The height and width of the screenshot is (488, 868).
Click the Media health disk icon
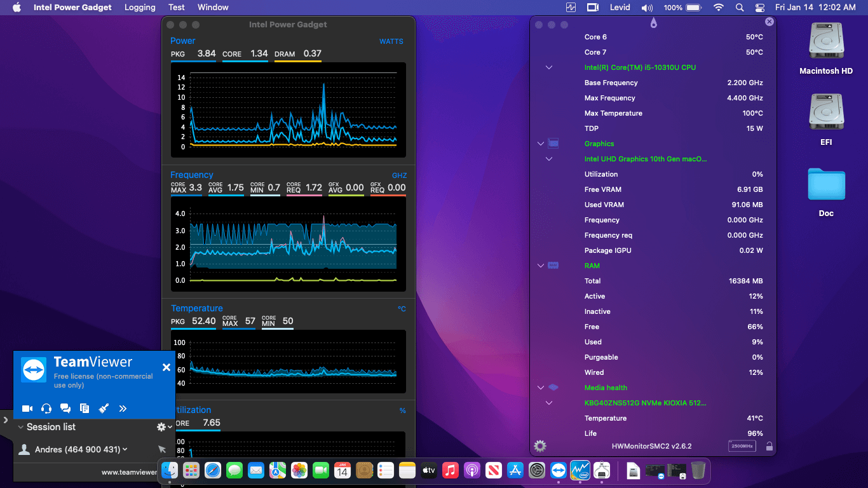553,388
